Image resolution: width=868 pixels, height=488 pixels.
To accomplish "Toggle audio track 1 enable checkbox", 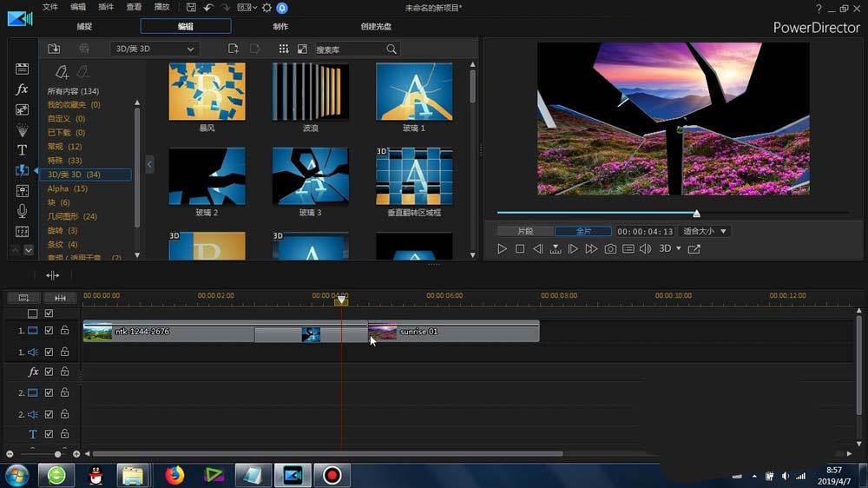I will tap(49, 352).
